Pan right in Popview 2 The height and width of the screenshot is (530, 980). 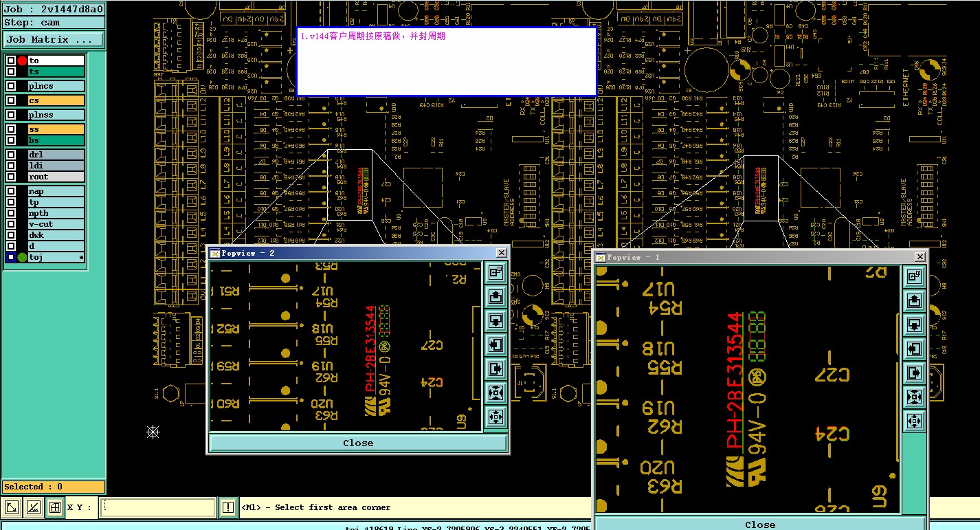click(495, 369)
